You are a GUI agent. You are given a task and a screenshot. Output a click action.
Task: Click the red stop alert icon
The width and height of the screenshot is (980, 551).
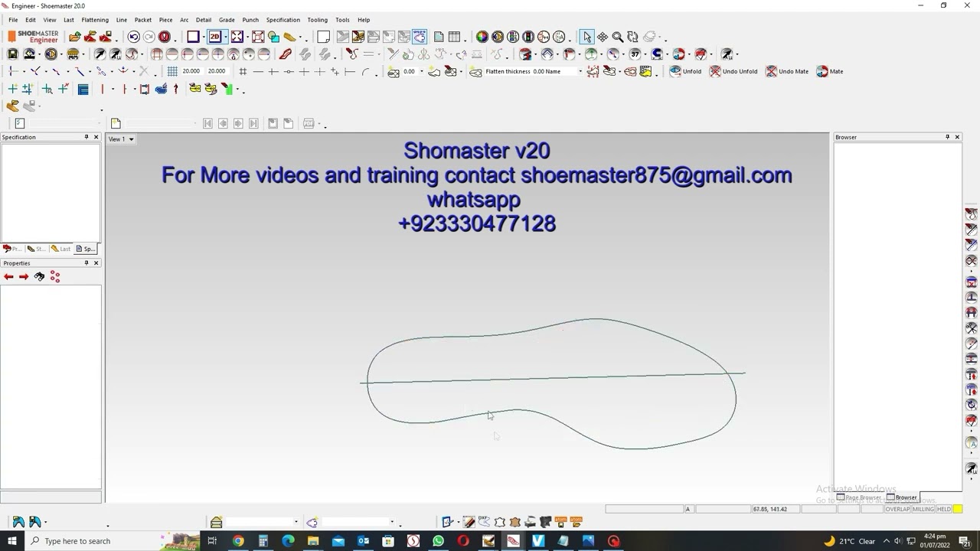(164, 37)
